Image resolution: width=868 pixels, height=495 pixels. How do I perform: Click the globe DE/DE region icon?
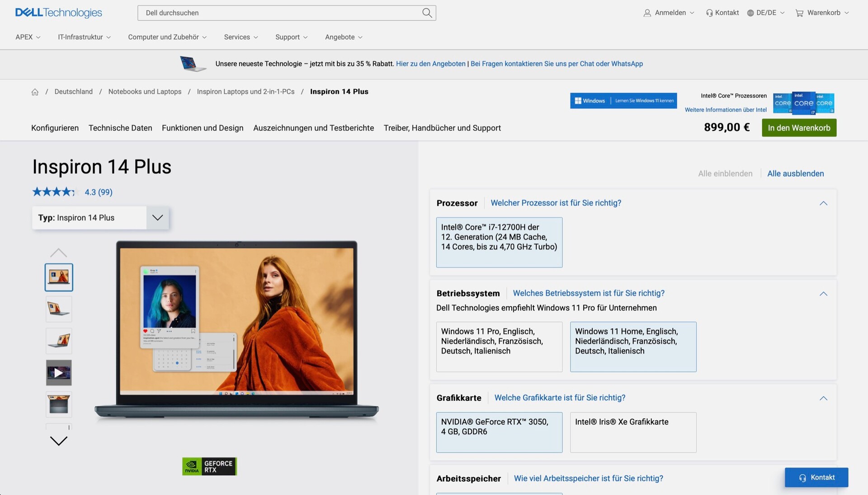750,13
